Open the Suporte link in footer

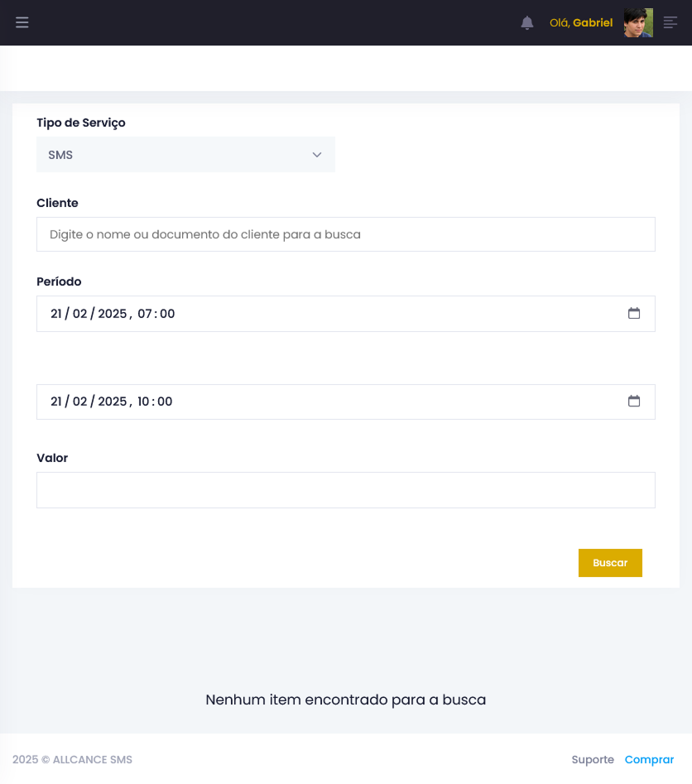pyautogui.click(x=593, y=759)
